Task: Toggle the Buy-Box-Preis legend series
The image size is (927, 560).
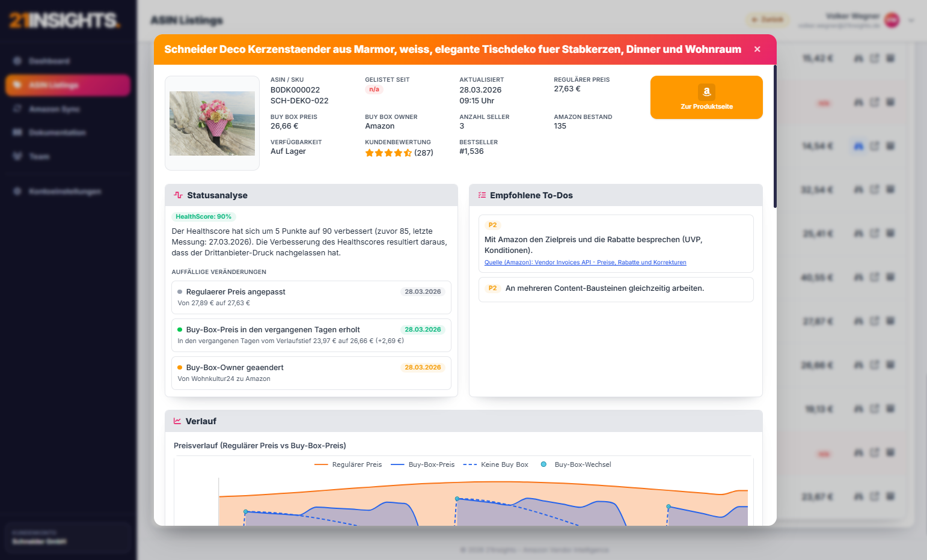Action: click(423, 464)
